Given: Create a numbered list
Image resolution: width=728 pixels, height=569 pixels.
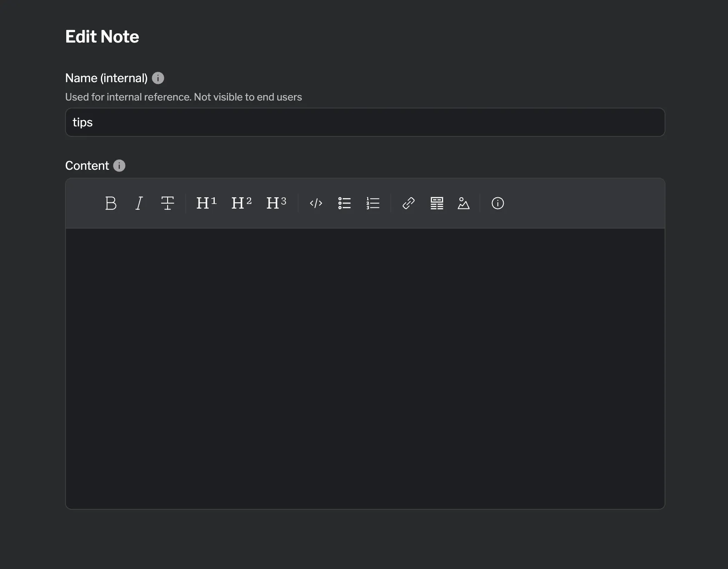Looking at the screenshot, I should (372, 204).
